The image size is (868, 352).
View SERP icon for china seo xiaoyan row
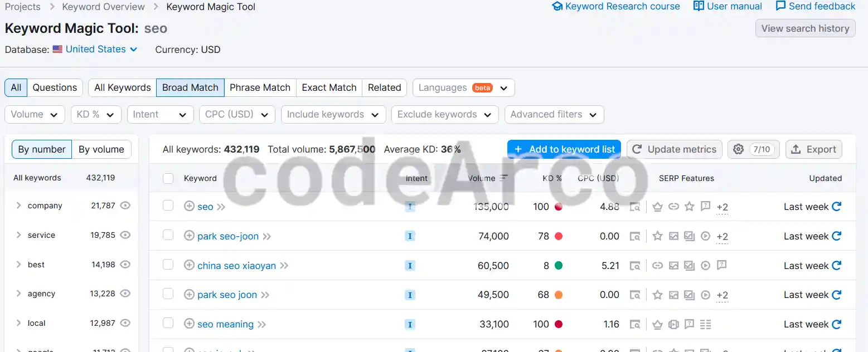(x=635, y=266)
